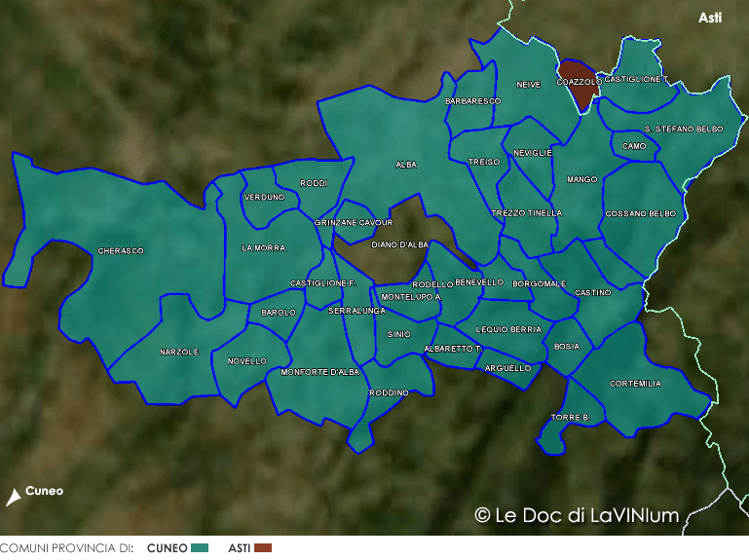Select the Mango commune label
The width and height of the screenshot is (749, 560).
point(581,180)
